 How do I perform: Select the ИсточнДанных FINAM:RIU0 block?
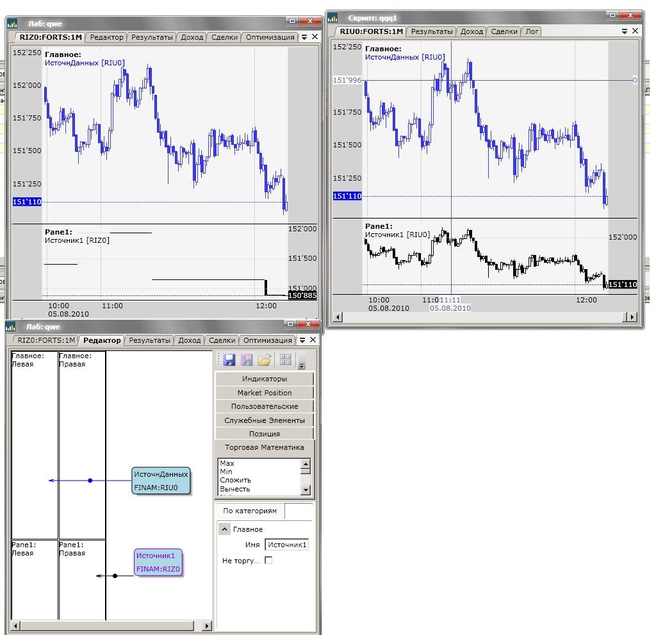click(161, 481)
